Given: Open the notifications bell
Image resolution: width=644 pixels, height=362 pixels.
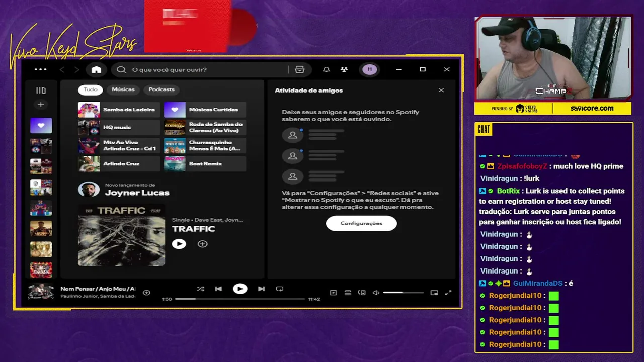Looking at the screenshot, I should pos(327,69).
